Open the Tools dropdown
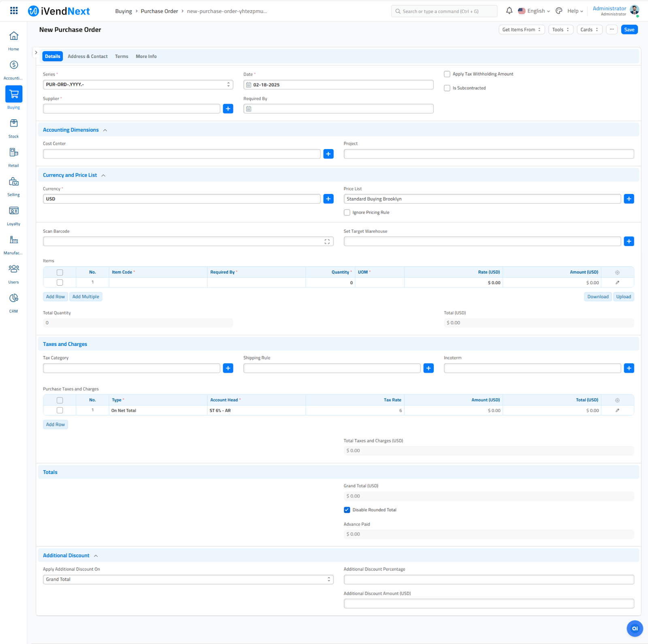 click(561, 30)
